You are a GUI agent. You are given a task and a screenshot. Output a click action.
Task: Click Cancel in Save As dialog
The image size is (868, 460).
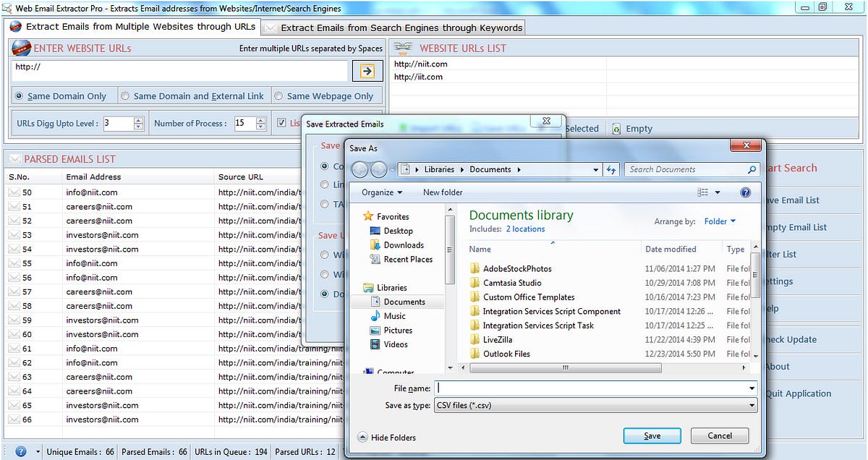[720, 435]
